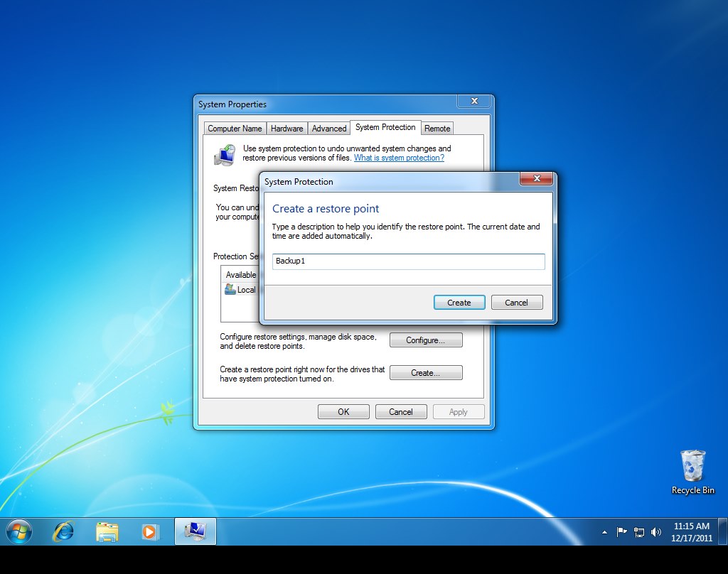The height and width of the screenshot is (574, 728).
Task: Open the Action Center flag icon
Action: click(x=621, y=532)
